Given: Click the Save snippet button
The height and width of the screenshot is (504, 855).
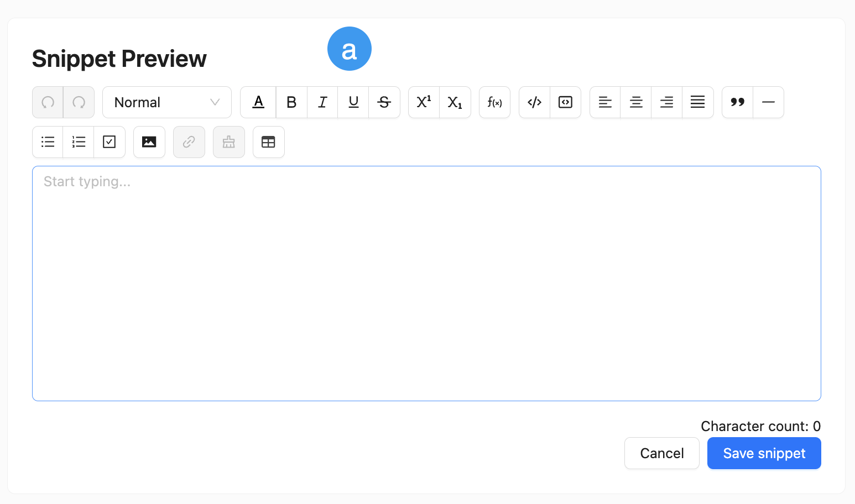Looking at the screenshot, I should tap(764, 453).
